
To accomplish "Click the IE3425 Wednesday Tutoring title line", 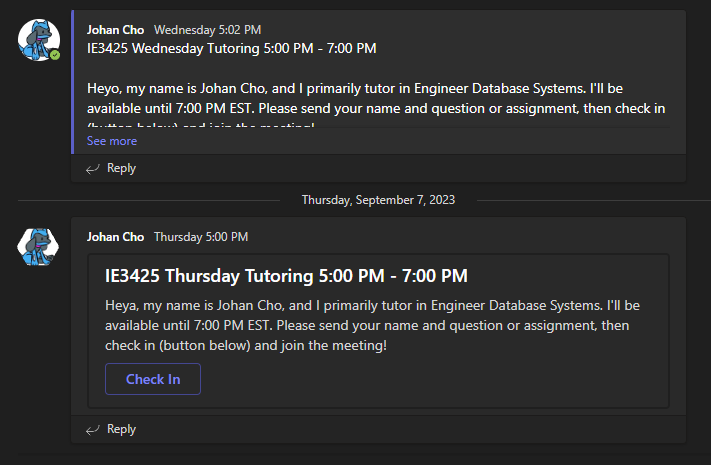I will pyautogui.click(x=231, y=48).
